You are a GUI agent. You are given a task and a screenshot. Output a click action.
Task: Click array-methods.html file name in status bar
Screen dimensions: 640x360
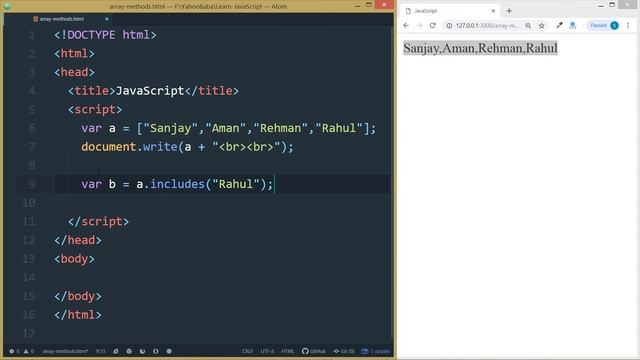click(x=65, y=351)
